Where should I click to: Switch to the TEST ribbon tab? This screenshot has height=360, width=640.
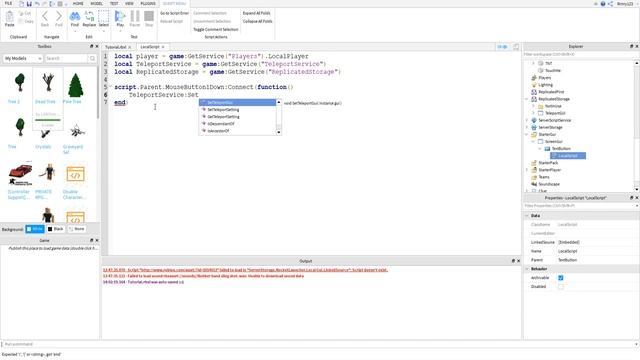114,3
